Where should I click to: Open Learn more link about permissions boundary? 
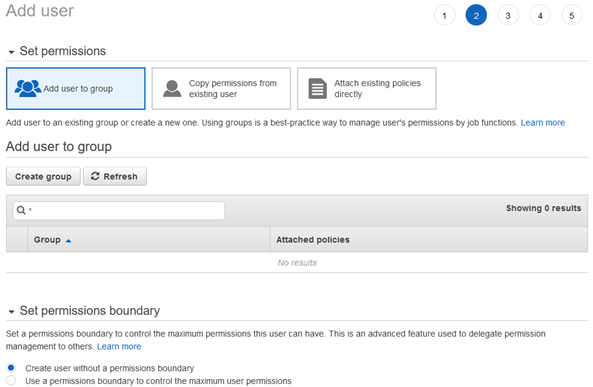click(x=119, y=347)
